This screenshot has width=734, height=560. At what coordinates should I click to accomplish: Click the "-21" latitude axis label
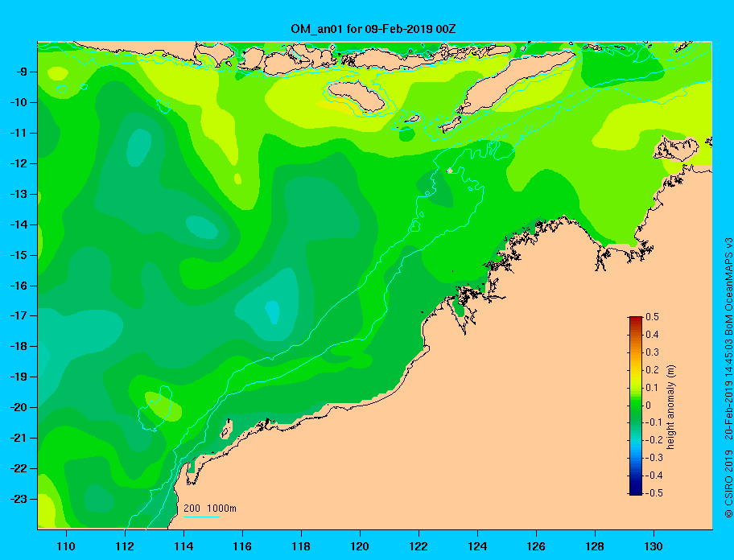pyautogui.click(x=18, y=438)
